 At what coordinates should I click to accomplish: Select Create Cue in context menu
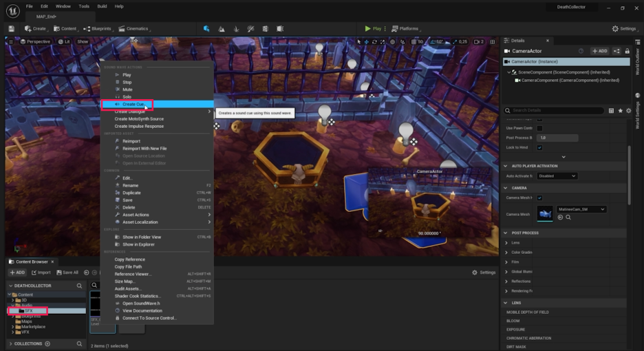[x=158, y=105]
